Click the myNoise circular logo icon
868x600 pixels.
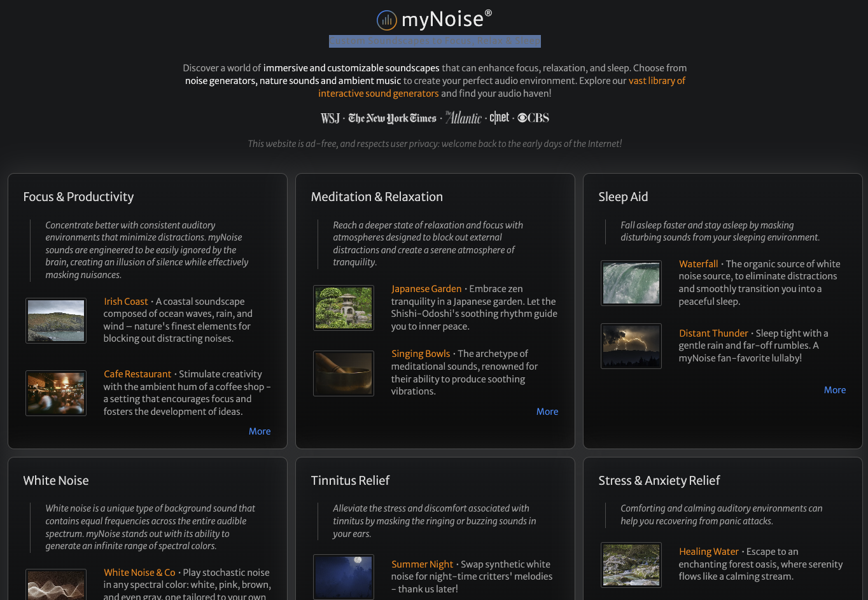pyautogui.click(x=386, y=20)
